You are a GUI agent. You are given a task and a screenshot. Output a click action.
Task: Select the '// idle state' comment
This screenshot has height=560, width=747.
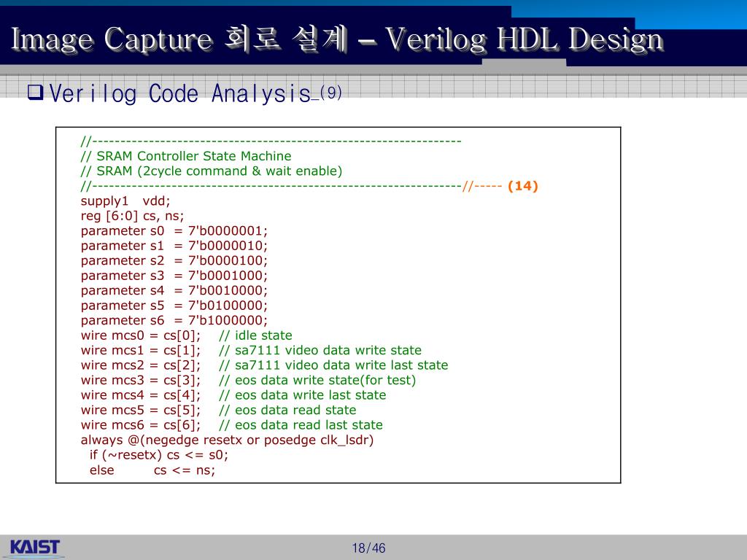point(255,335)
